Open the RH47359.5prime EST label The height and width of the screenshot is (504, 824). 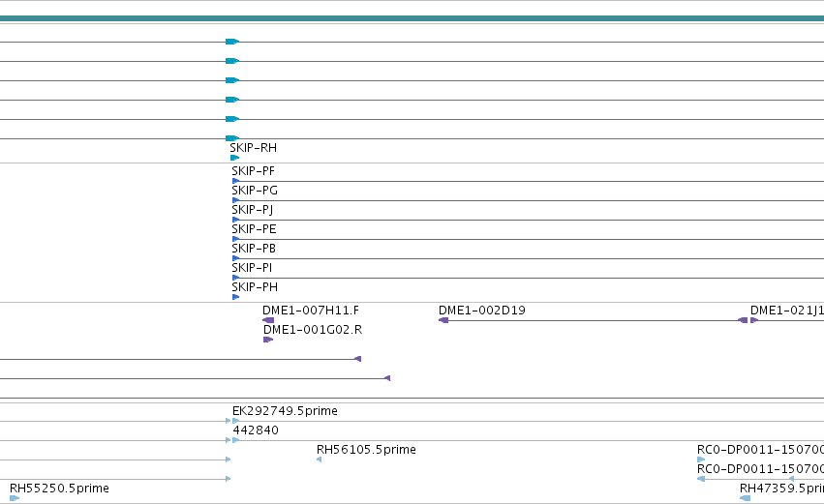[782, 489]
